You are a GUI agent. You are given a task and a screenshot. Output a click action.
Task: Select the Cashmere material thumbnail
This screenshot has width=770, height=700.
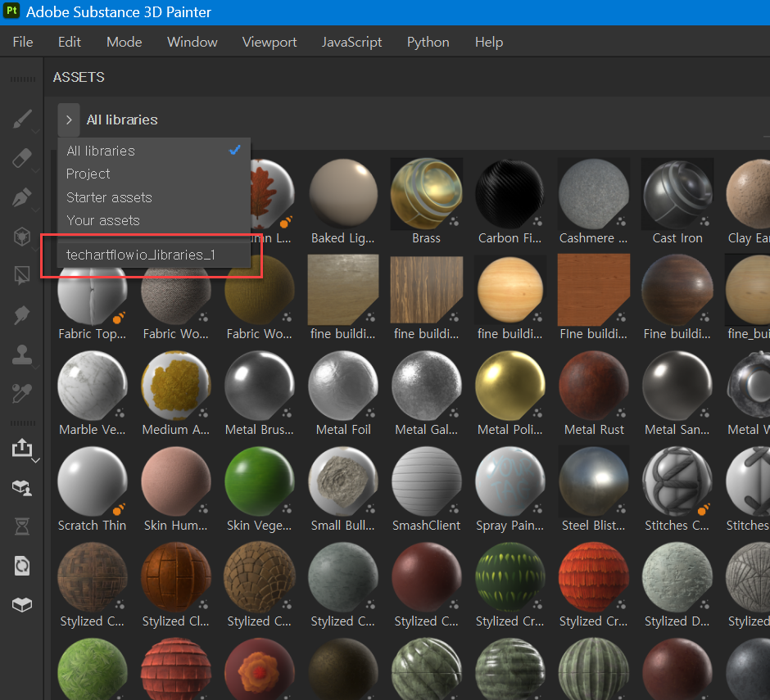pos(593,194)
